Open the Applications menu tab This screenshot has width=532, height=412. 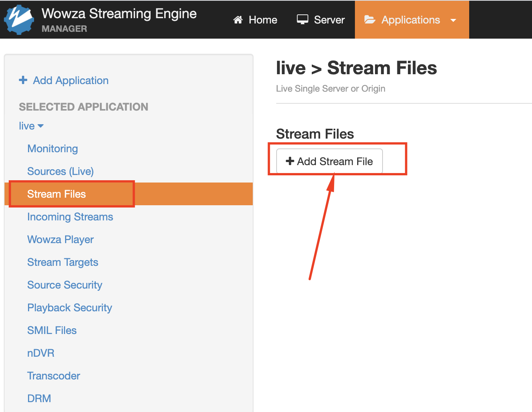(x=412, y=20)
